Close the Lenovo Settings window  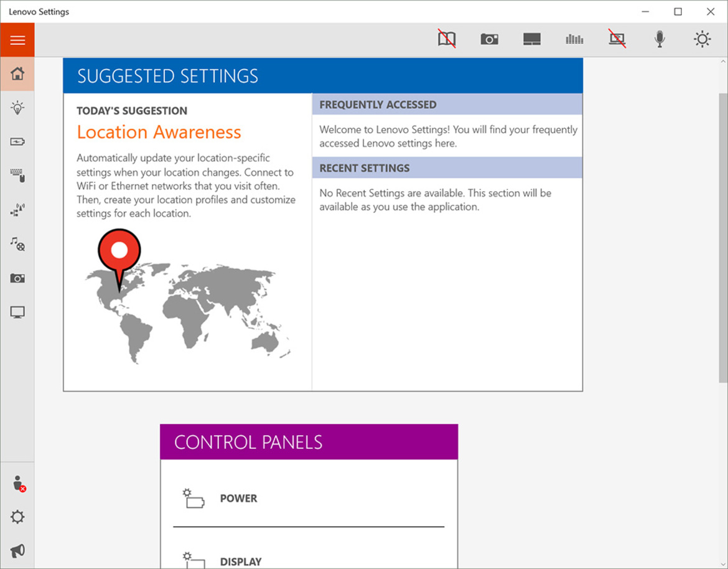point(711,12)
